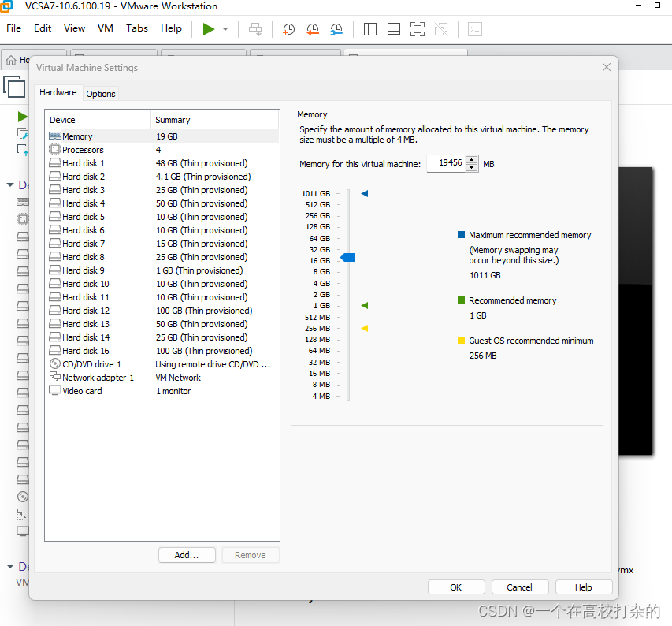Collapse the lower Description section arrow in background
The height and width of the screenshot is (626, 672).
(10, 566)
